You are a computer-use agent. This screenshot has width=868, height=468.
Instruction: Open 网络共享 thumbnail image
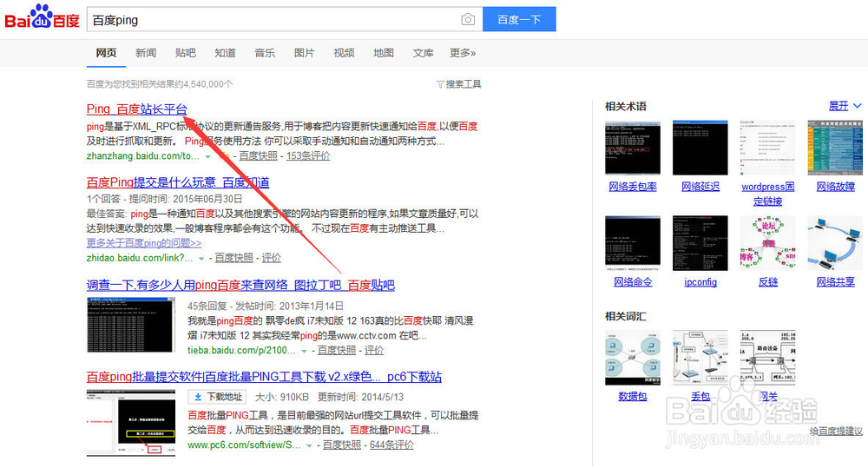coord(835,244)
